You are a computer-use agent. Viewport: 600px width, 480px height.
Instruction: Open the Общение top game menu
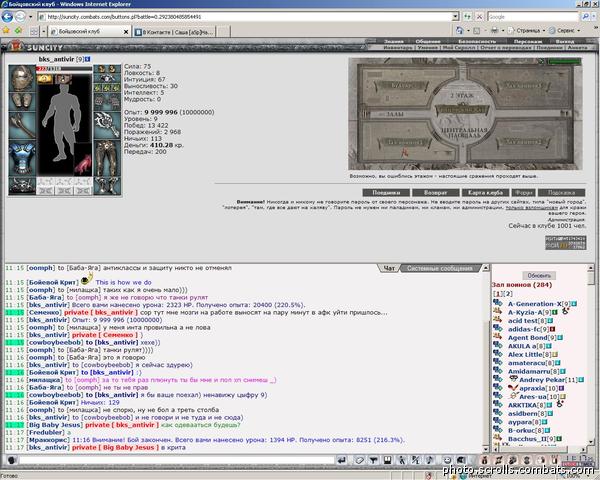(x=428, y=41)
